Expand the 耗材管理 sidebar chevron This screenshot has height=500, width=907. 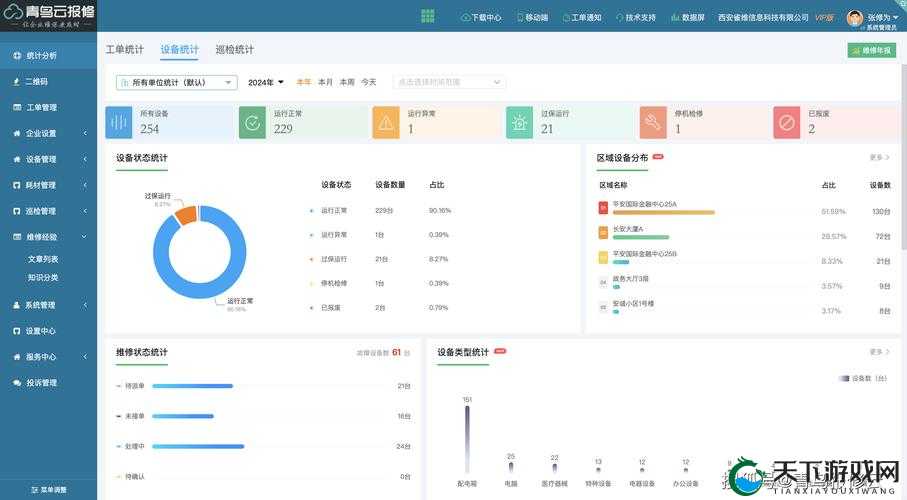pyautogui.click(x=85, y=185)
